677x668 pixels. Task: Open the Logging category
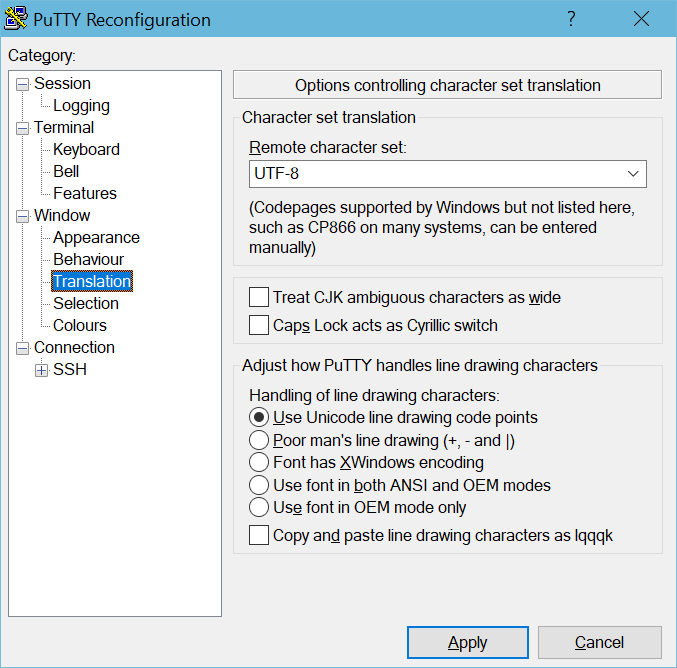point(81,105)
